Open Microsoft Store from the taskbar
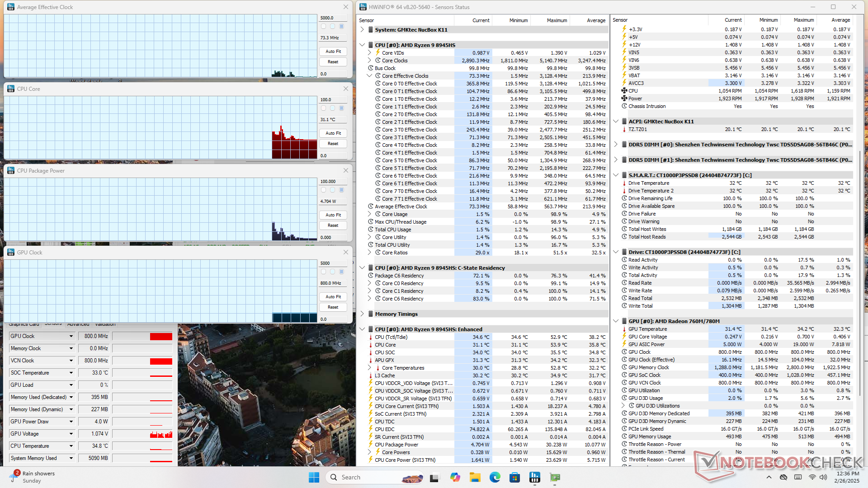This screenshot has width=868, height=488. coord(514,477)
